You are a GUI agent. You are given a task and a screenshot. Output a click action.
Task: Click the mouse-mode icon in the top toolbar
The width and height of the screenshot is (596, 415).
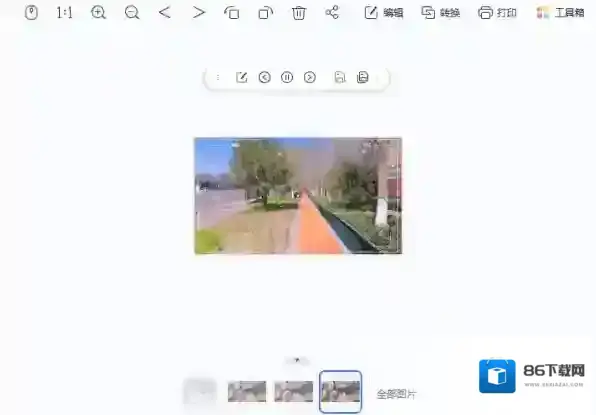point(31,13)
